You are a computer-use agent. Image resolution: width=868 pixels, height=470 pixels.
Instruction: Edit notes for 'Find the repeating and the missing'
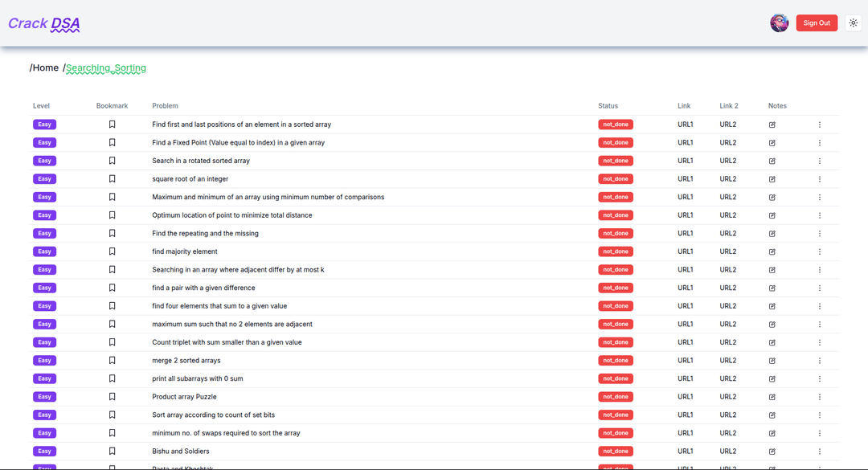point(772,234)
